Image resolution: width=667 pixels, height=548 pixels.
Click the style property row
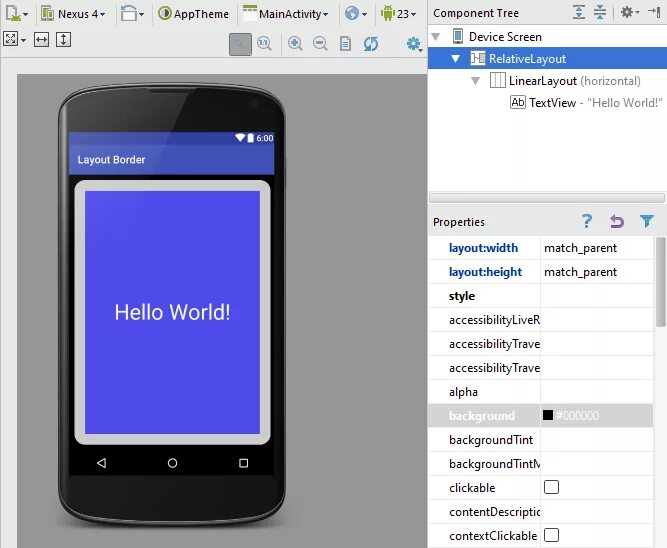coord(541,296)
